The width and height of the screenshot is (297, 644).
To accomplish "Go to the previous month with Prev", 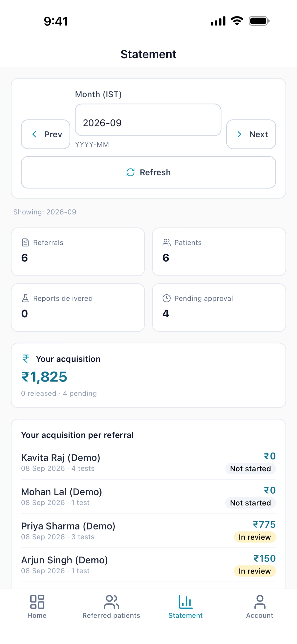I will (46, 134).
